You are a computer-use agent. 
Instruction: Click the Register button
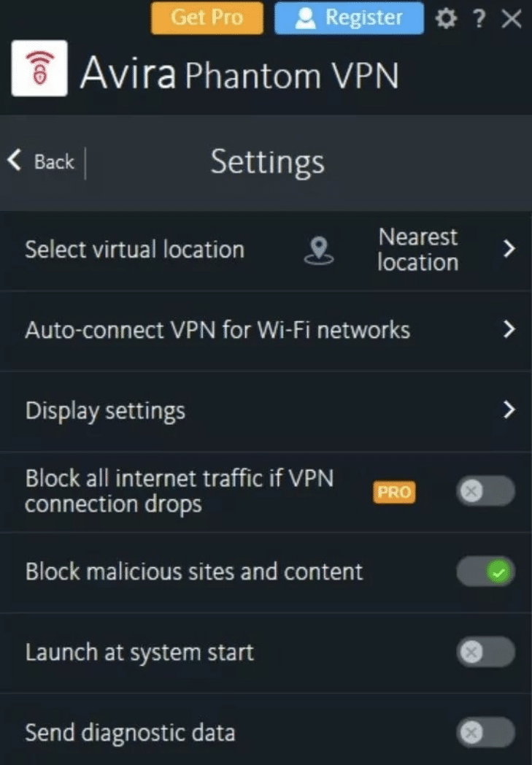tap(349, 18)
